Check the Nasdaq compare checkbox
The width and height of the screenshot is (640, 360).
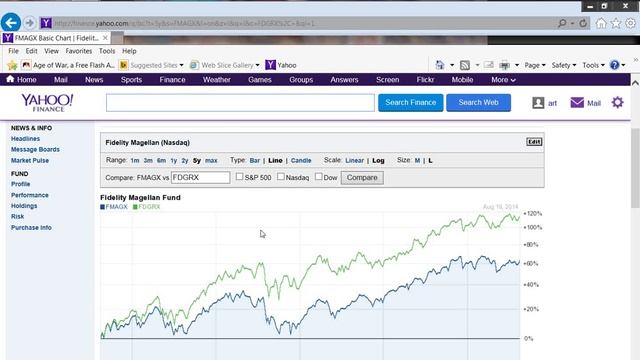pos(280,177)
